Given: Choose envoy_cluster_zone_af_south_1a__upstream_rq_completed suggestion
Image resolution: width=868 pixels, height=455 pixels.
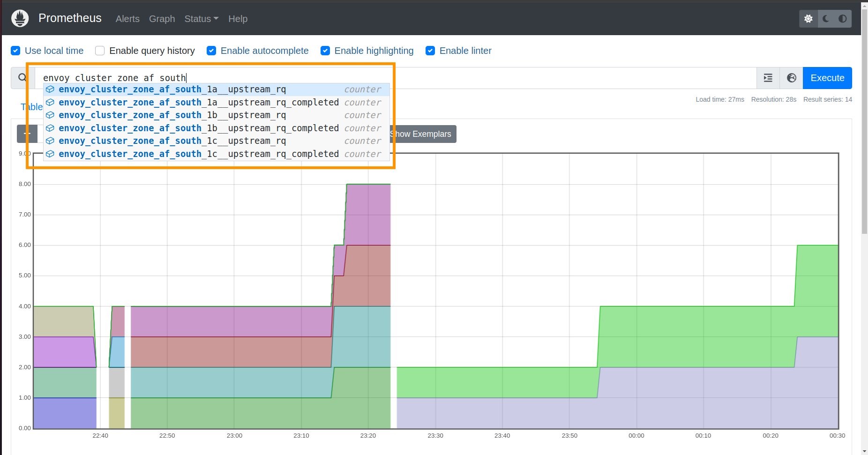Looking at the screenshot, I should click(x=217, y=102).
